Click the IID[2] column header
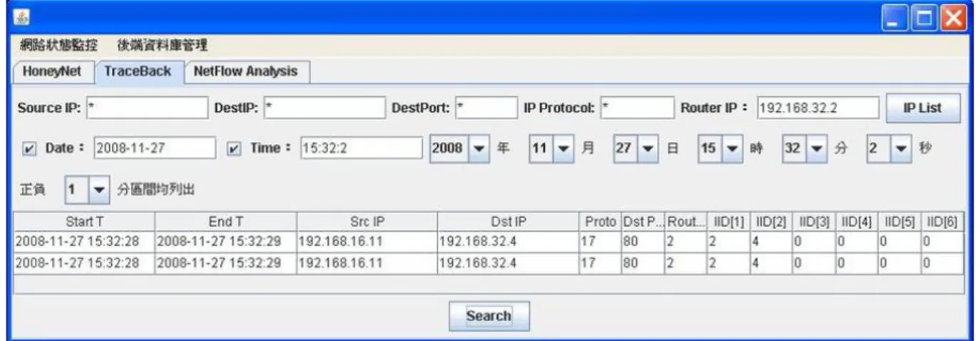Screen dimensions: 980x341 [x=771, y=222]
